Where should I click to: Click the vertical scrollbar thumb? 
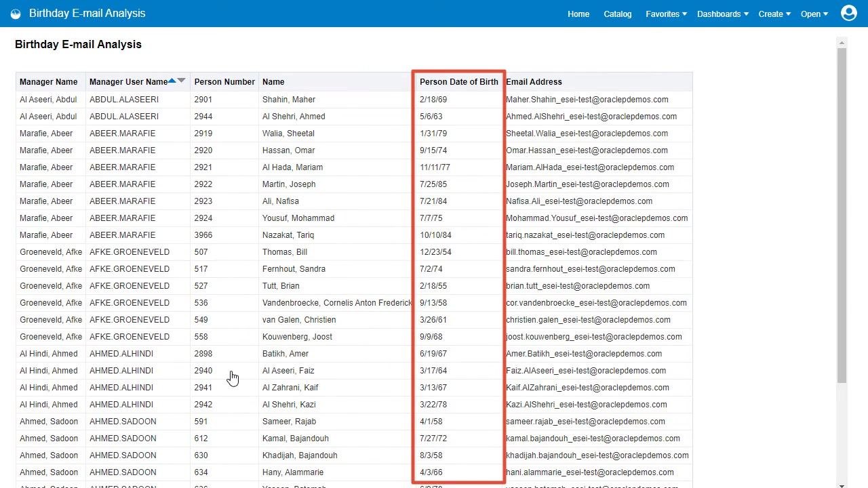(x=842, y=217)
